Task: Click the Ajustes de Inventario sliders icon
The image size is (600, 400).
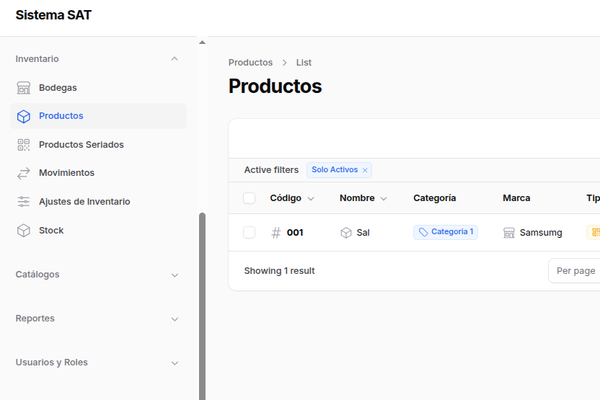Action: click(24, 202)
